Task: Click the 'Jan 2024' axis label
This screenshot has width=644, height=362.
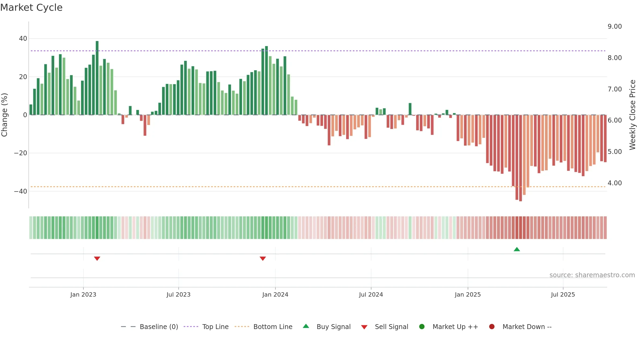Action: click(x=275, y=294)
